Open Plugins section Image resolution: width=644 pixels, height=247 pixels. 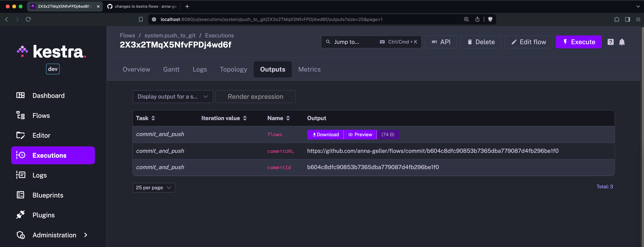(43, 215)
